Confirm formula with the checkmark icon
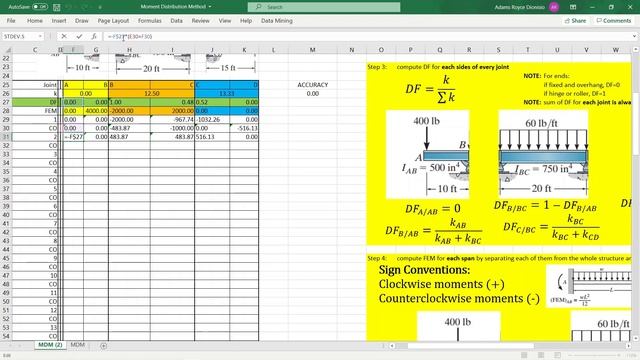640x360 pixels. tap(79, 36)
